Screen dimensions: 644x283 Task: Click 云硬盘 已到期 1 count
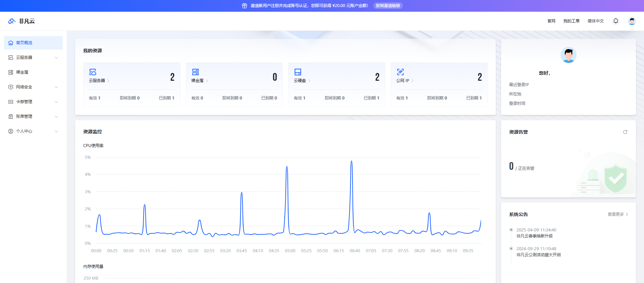coord(372,98)
